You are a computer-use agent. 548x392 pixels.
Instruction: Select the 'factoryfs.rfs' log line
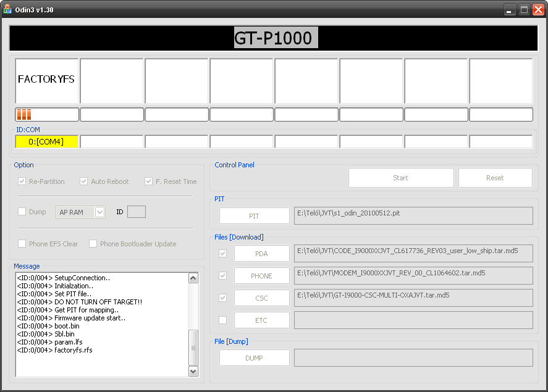tap(54, 350)
